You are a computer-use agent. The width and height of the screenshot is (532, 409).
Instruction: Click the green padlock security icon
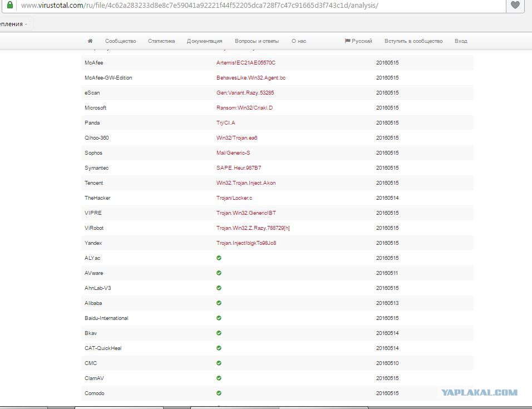[x=10, y=5]
